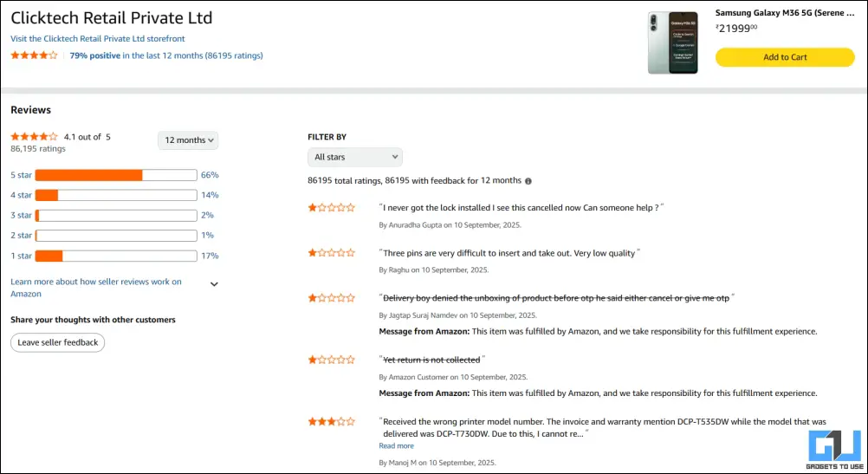This screenshot has width=868, height=474.
Task: Click the 66% five-star percentage
Action: (x=210, y=175)
